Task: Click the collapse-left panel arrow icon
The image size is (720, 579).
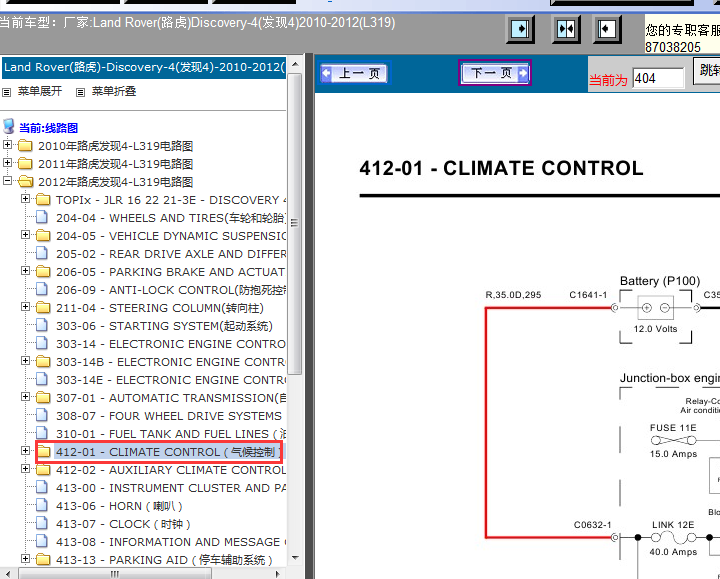Action: pos(607,29)
